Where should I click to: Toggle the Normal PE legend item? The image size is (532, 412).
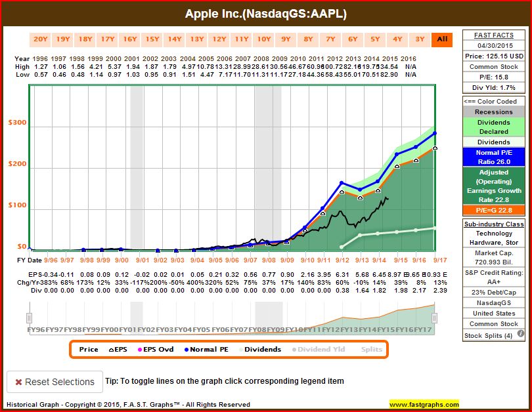pos(206,349)
